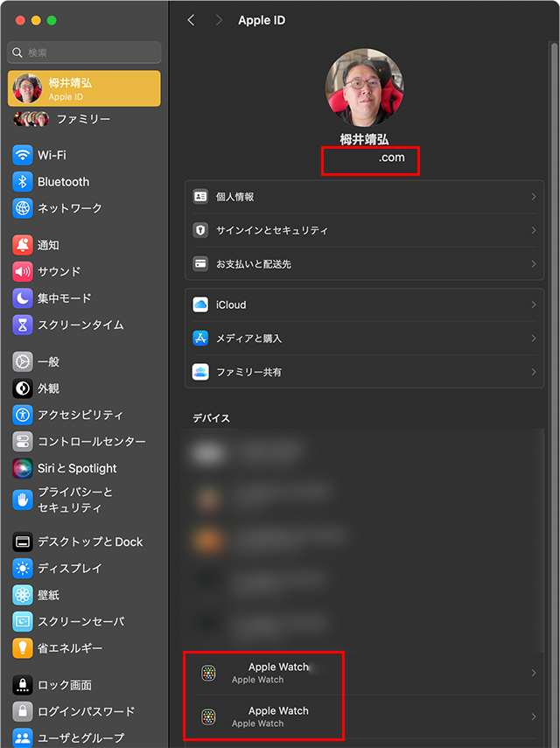This screenshot has height=748, width=560.
Task: Go forward with right arrow button
Action: (219, 20)
